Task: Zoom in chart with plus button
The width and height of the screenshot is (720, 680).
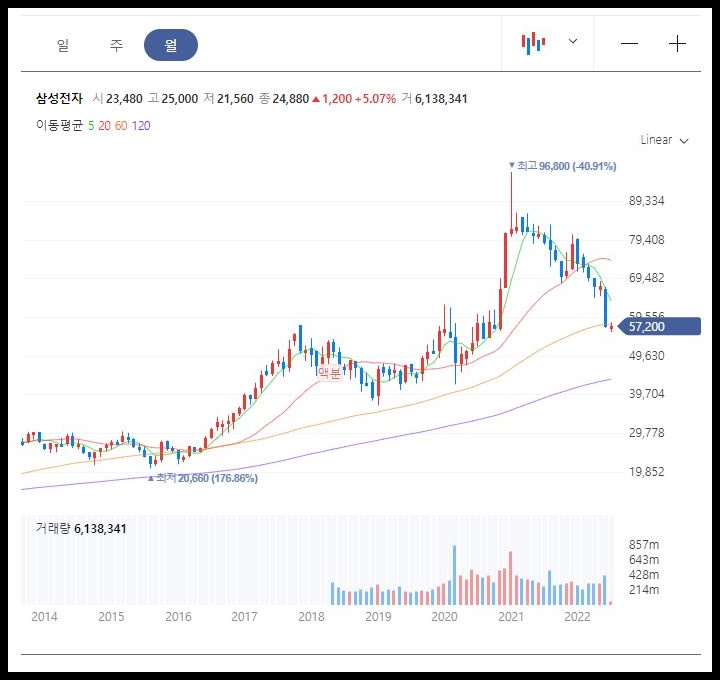Action: click(677, 44)
